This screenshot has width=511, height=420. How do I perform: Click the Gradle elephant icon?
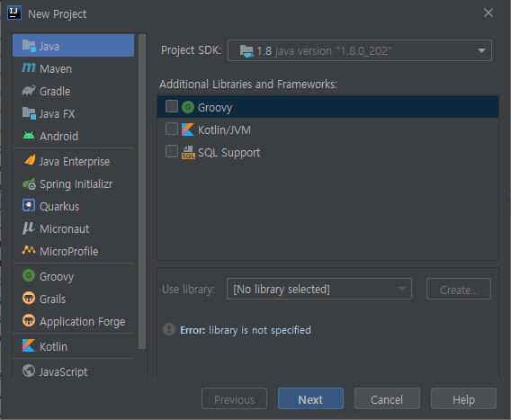click(29, 91)
